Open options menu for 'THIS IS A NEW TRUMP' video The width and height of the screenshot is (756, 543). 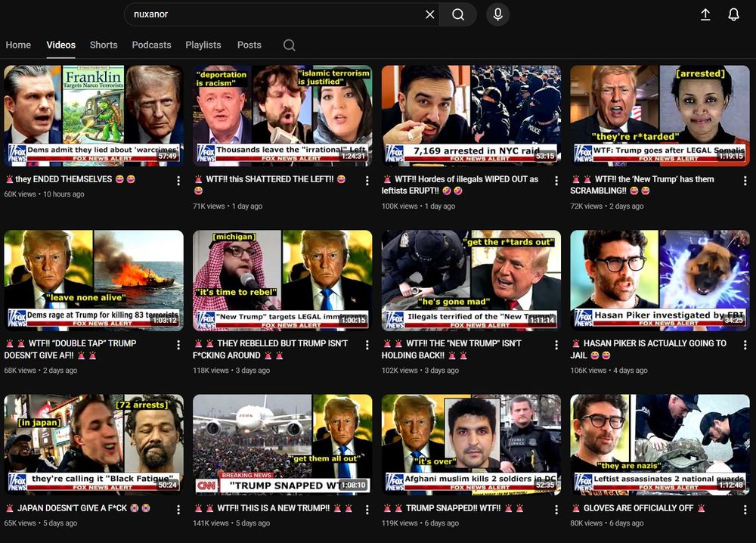coord(367,510)
